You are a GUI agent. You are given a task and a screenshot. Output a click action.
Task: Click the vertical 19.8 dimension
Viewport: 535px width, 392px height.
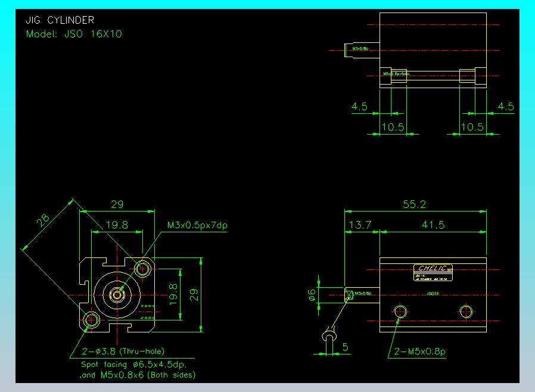173,294
